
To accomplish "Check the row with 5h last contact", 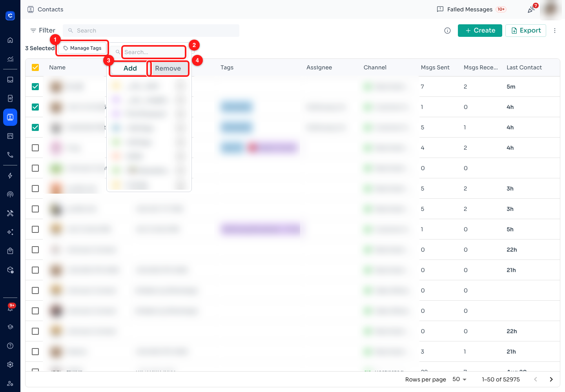I will click(35, 229).
